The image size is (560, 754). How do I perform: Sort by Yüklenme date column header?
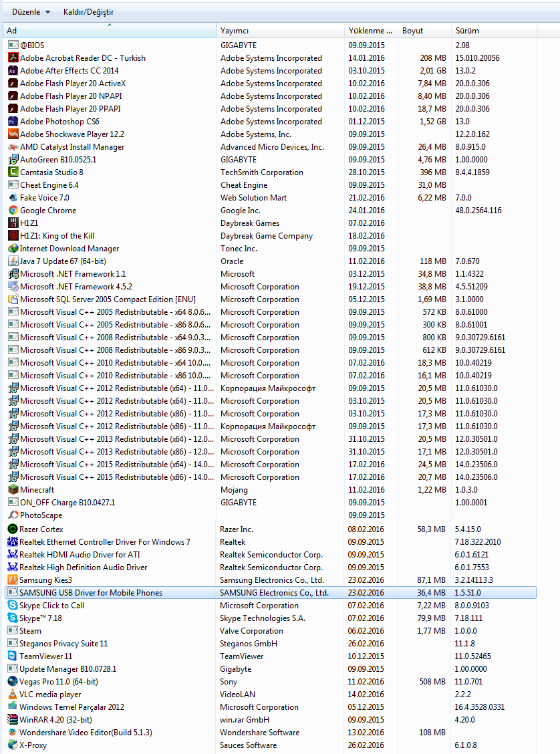[x=371, y=30]
